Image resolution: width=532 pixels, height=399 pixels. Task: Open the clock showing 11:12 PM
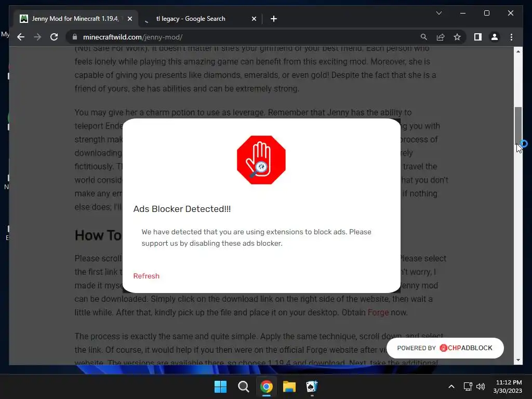coord(508,387)
